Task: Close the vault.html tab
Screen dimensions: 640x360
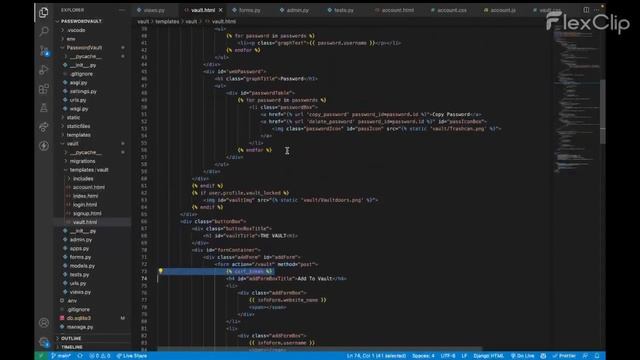Action: tap(221, 10)
